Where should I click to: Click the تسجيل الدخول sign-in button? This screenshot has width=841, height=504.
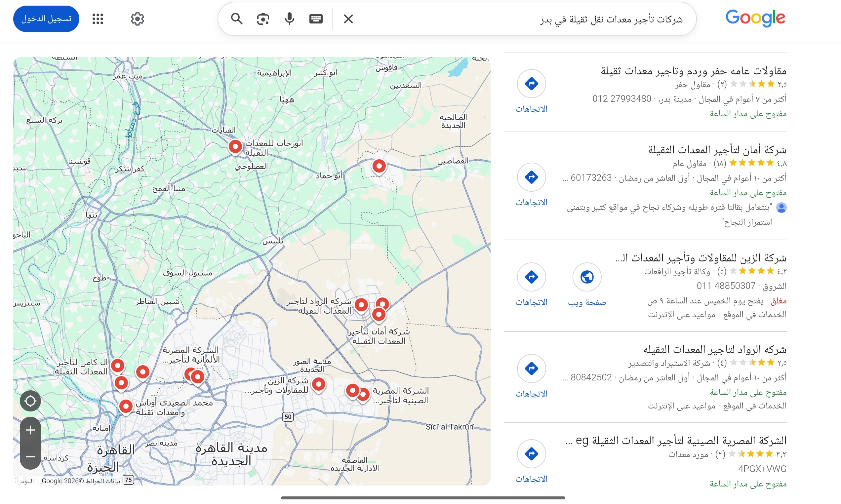46,19
